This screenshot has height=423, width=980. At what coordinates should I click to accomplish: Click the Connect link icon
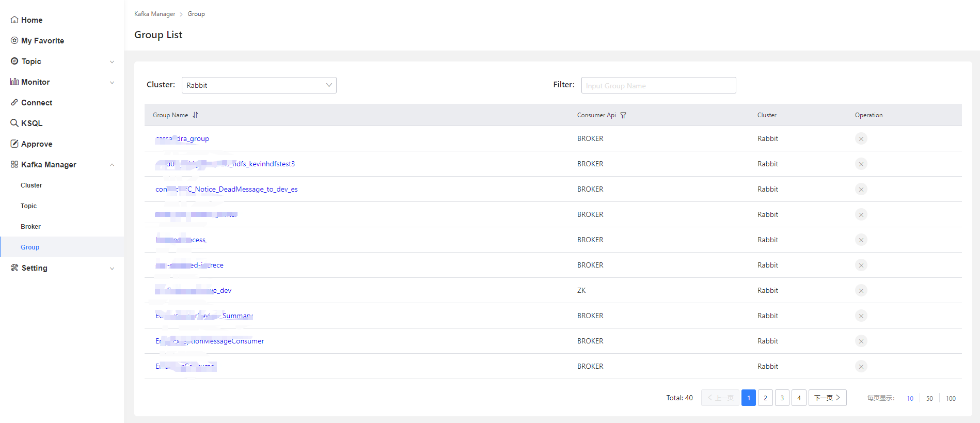tap(14, 103)
